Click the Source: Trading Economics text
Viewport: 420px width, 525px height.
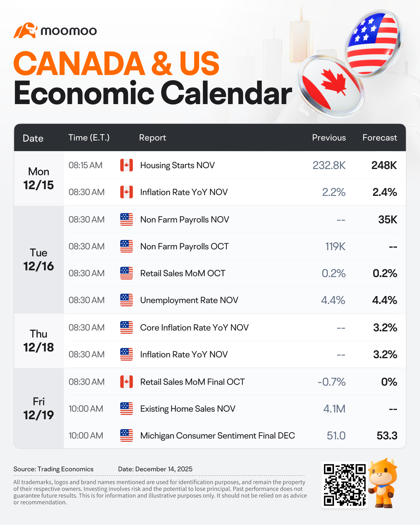pos(53,469)
